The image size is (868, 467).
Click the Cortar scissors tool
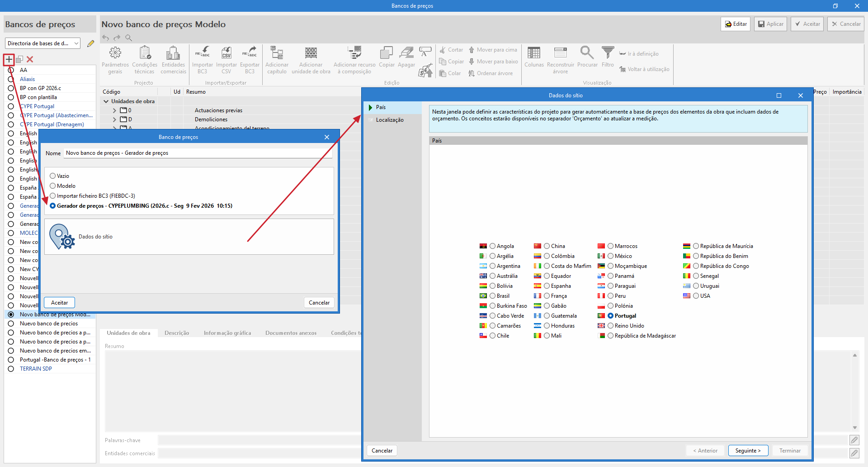click(451, 50)
